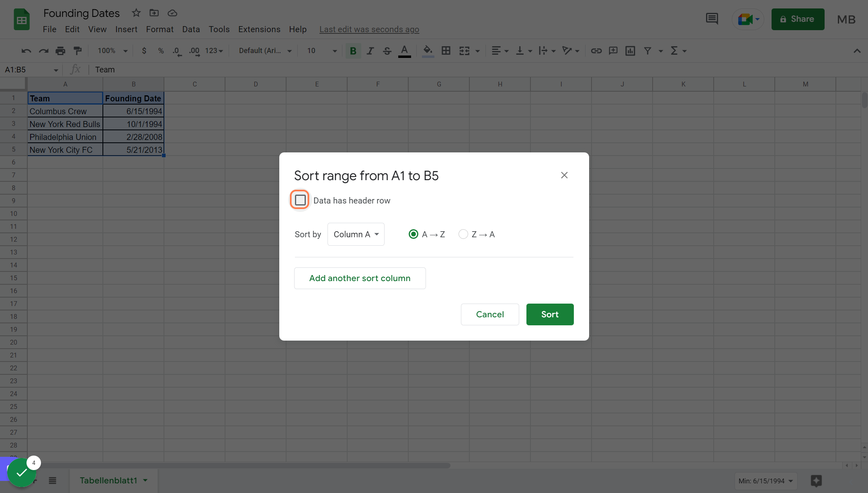Click the Redo icon in the toolbar
The height and width of the screenshot is (493, 868).
(43, 51)
